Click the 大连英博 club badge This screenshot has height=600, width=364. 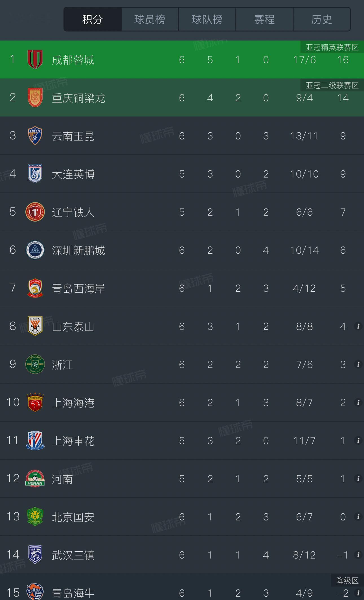click(35, 174)
